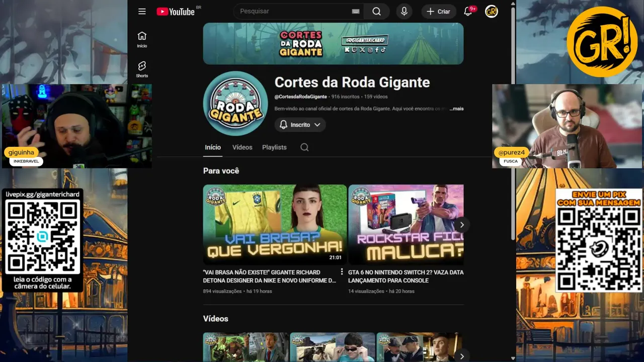Click the second thumbnail in Vídeos row
This screenshot has height=362, width=644.
(333, 347)
